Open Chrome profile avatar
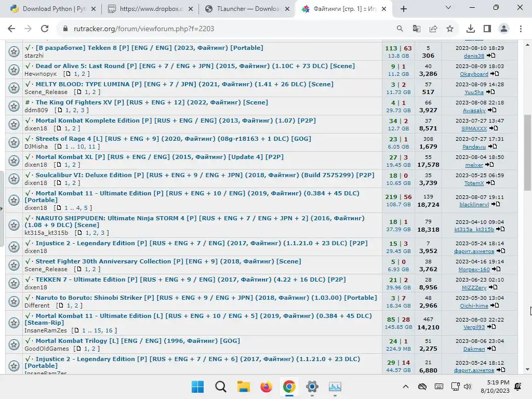Screen dimensions: 532x399 coord(504,29)
